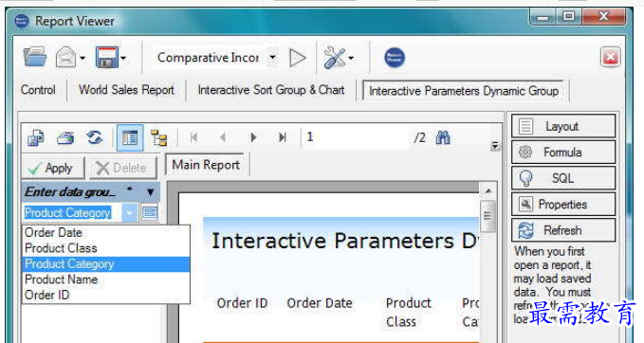The width and height of the screenshot is (644, 343).
Task: Pick highlighted Product Category list item
Action: 106,263
